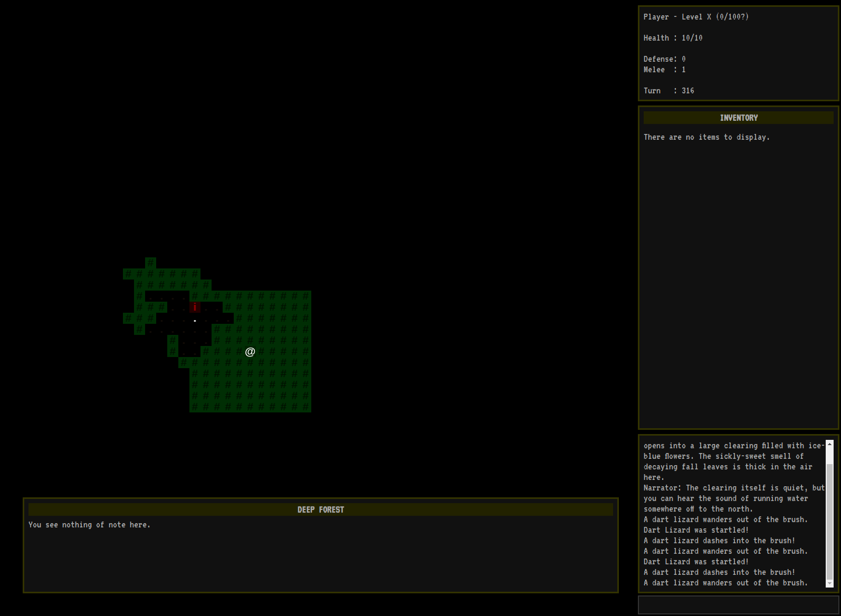Screen dimensions: 841x616
Task: Click 'There are no items to display.' text
Action: 706,137
